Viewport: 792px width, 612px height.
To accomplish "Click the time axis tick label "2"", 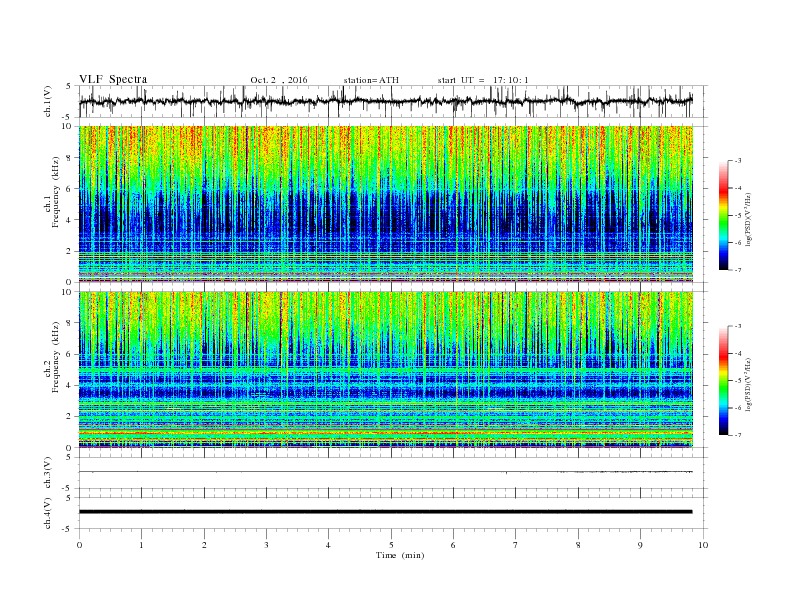I will tap(204, 545).
